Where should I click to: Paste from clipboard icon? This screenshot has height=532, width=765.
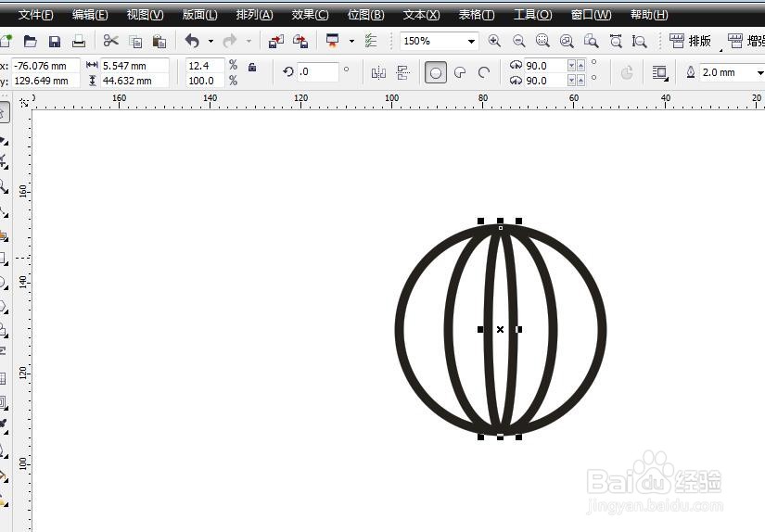tap(159, 42)
